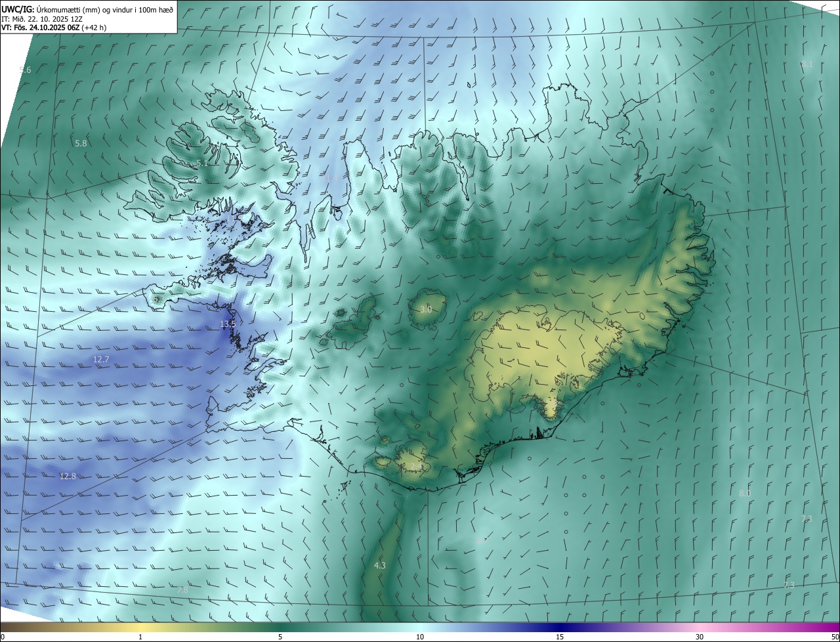The height and width of the screenshot is (642, 840).
Task: Click the 12.8 value label southwest of Iceland
Action: 68,477
